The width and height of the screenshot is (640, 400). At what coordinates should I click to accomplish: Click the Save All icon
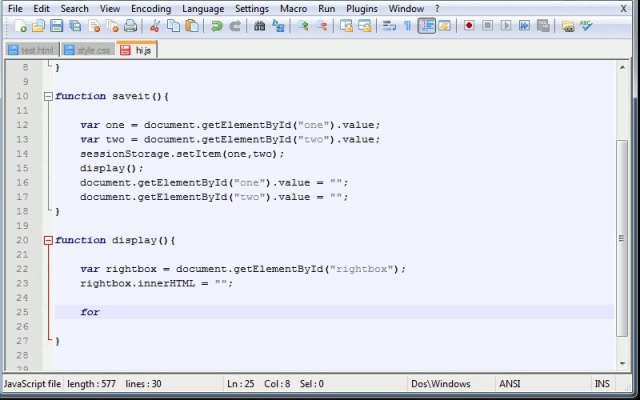(75, 26)
